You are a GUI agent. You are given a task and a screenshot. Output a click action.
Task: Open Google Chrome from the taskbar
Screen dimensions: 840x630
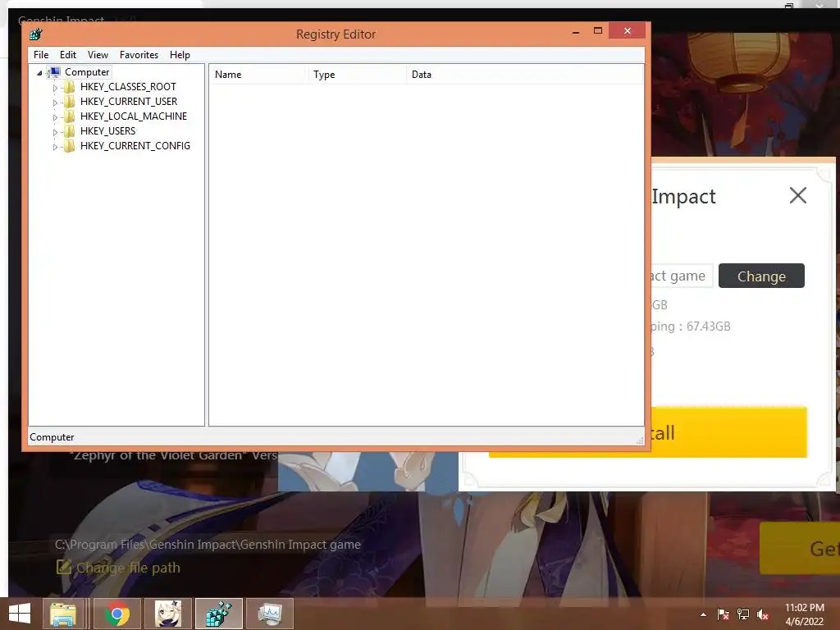117,614
